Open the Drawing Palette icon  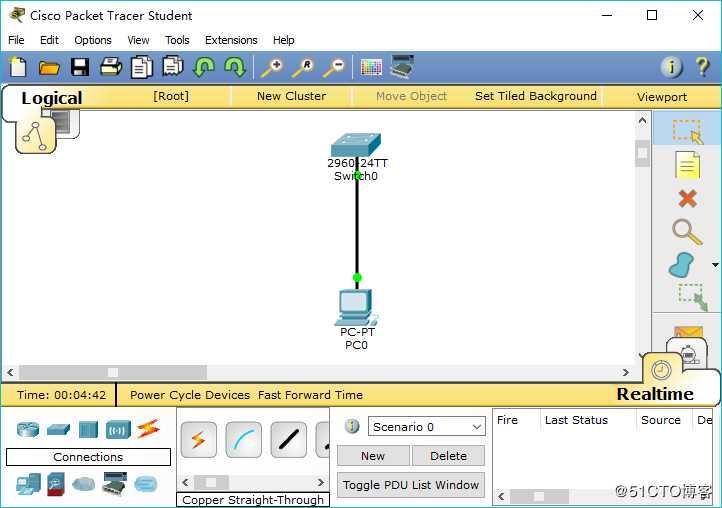371,68
